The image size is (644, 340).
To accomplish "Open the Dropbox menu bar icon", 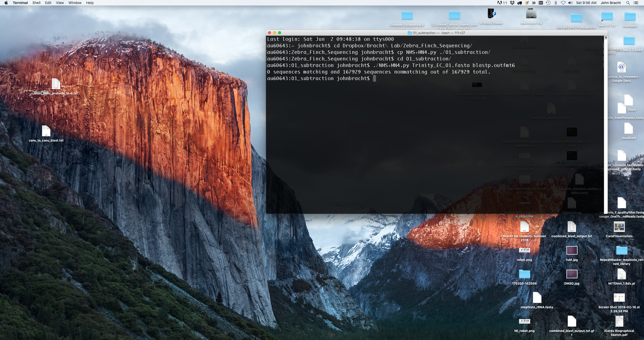I will pos(512,3).
